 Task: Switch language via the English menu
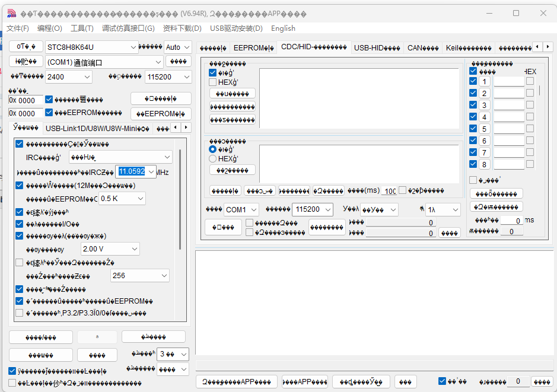(283, 28)
